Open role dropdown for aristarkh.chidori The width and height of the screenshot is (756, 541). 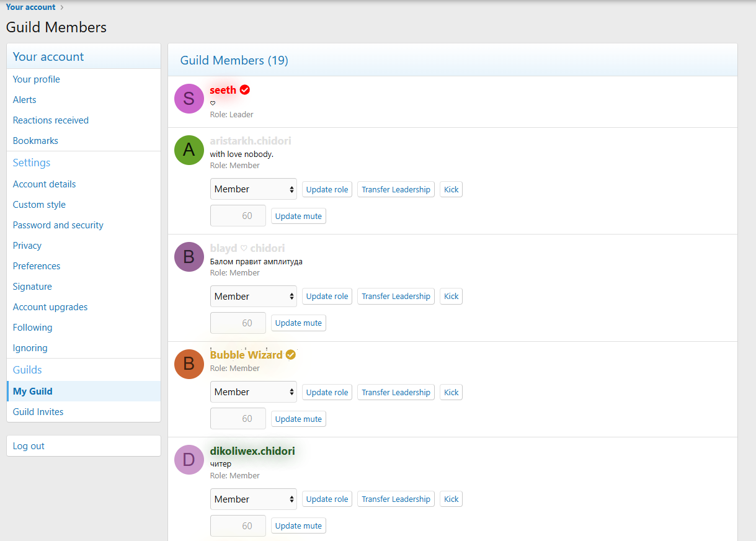tap(254, 189)
